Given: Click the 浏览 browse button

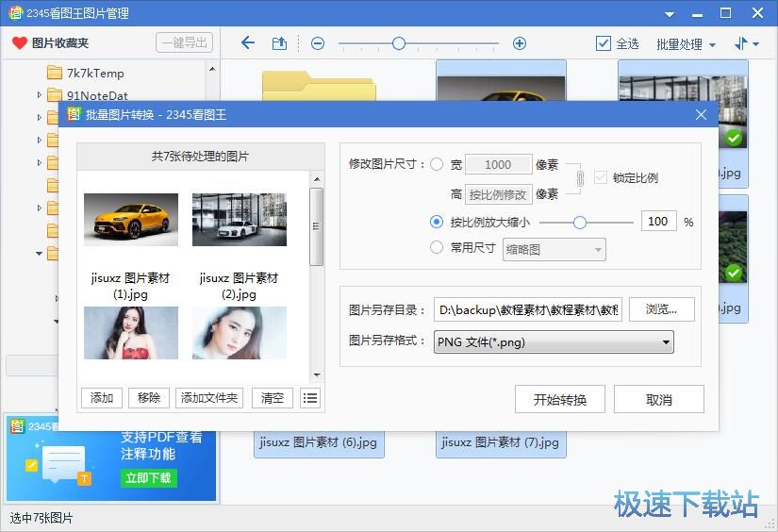Looking at the screenshot, I should pos(661,309).
